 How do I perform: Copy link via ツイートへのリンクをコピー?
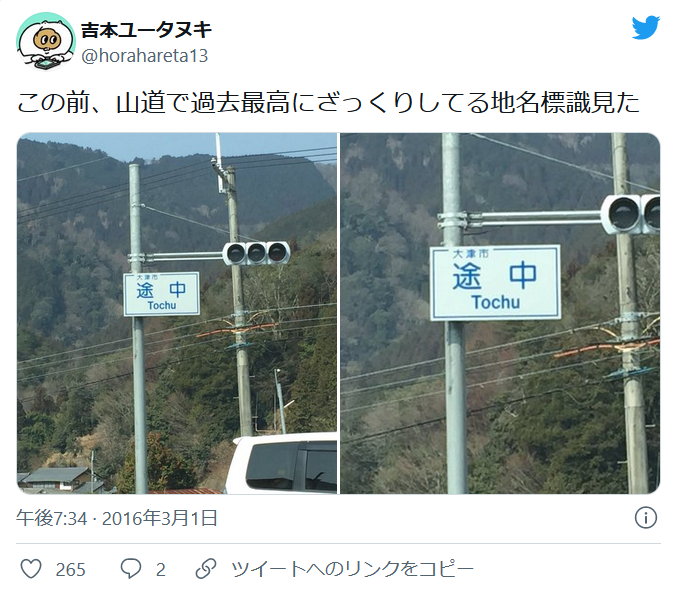pyautogui.click(x=352, y=569)
